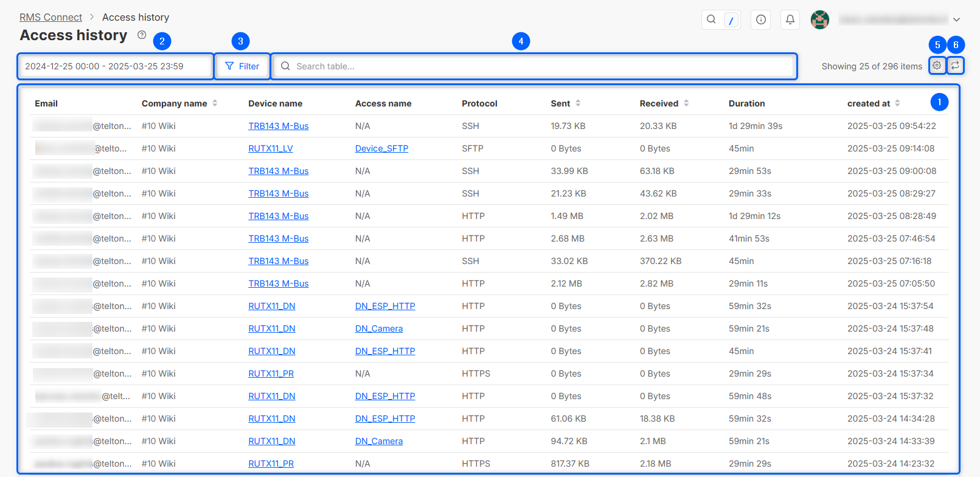Expand the user account dropdown chevron

(956, 19)
